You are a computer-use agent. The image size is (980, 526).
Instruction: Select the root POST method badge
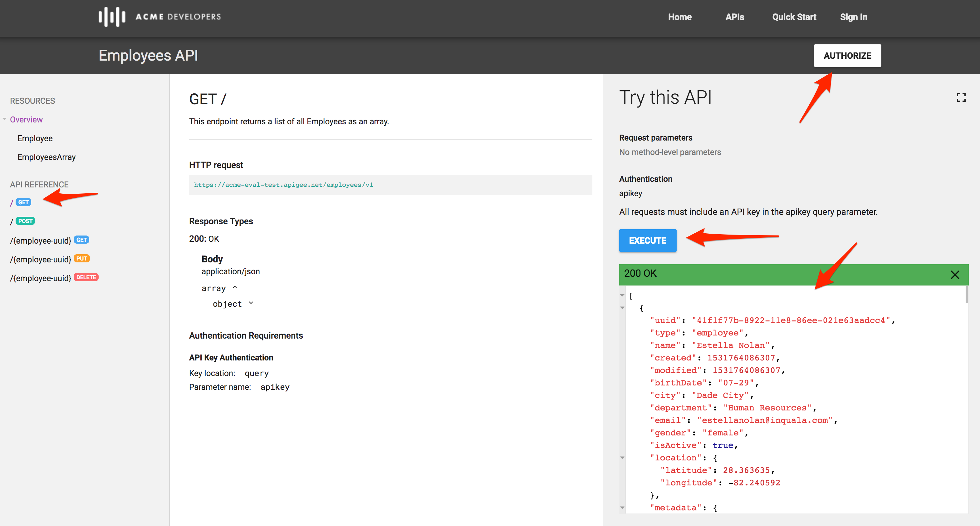click(x=25, y=221)
